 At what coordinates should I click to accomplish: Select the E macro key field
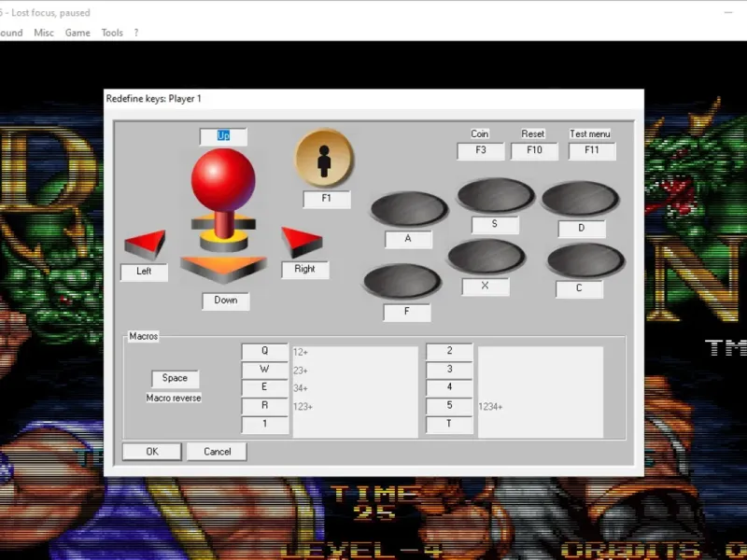pyautogui.click(x=265, y=388)
